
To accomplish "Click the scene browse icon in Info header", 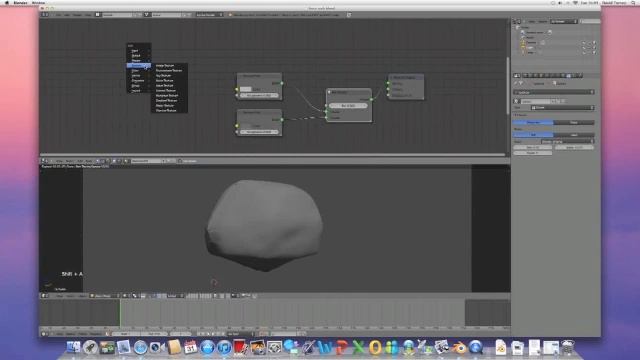I will [147, 15].
